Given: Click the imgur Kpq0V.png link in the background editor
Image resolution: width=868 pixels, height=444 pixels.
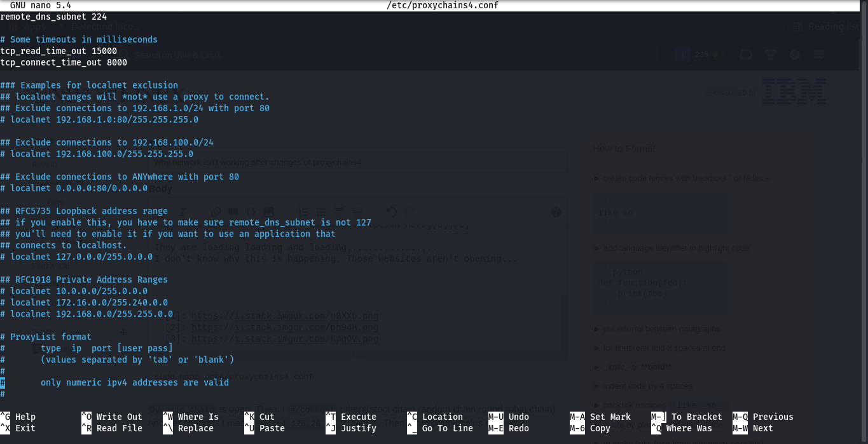Looking at the screenshot, I should point(285,339).
